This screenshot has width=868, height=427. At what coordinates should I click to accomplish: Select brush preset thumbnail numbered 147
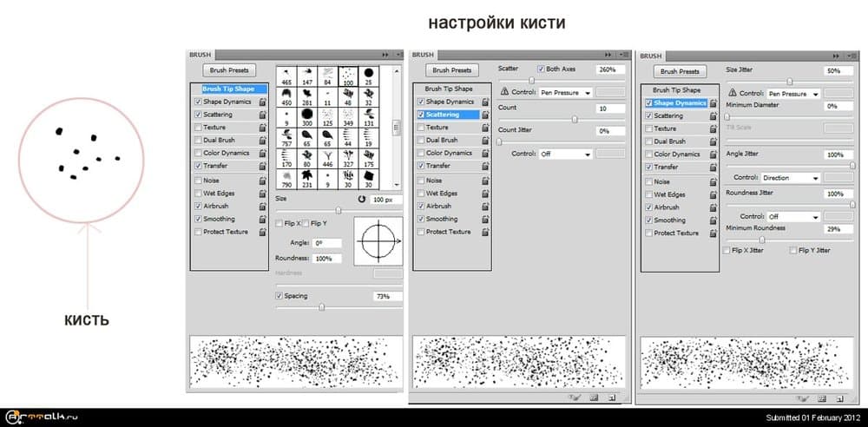[x=307, y=76]
